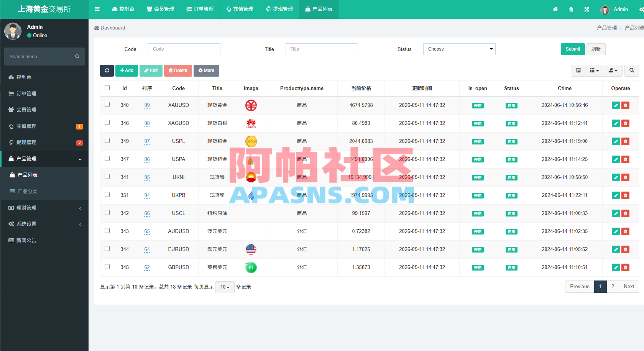This screenshot has height=351, width=644.
Task: Open the columns dropdown above table
Action: (595, 71)
